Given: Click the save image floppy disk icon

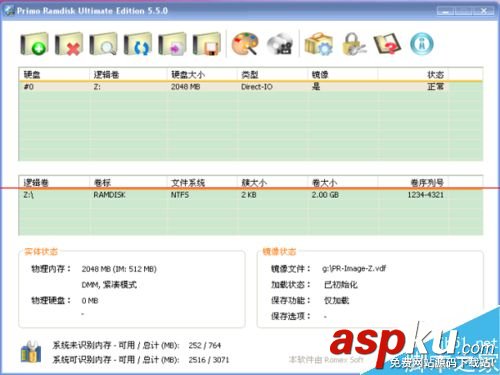Looking at the screenshot, I should click(x=207, y=44).
